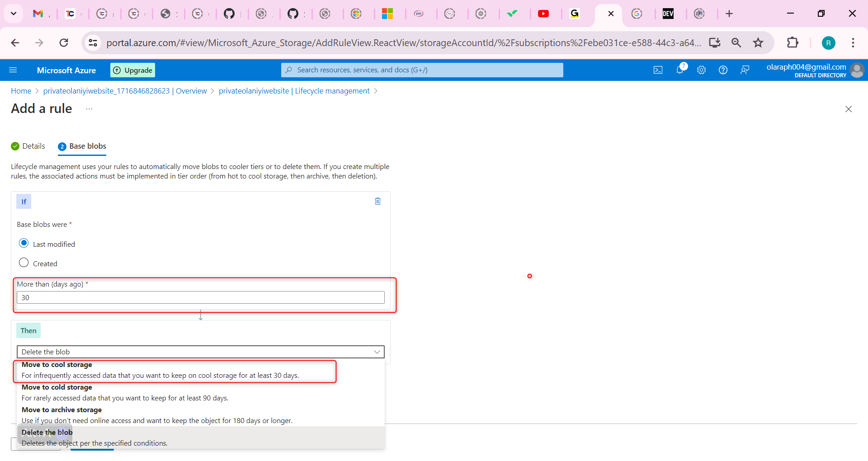This screenshot has height=461, width=868.
Task: Switch to the DEV browser tab
Action: coord(668,14)
